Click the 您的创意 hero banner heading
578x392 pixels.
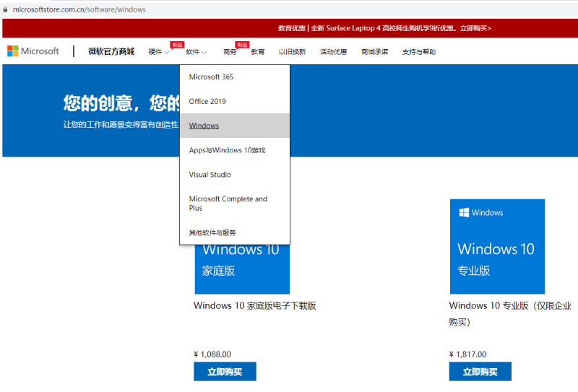pyautogui.click(x=121, y=103)
